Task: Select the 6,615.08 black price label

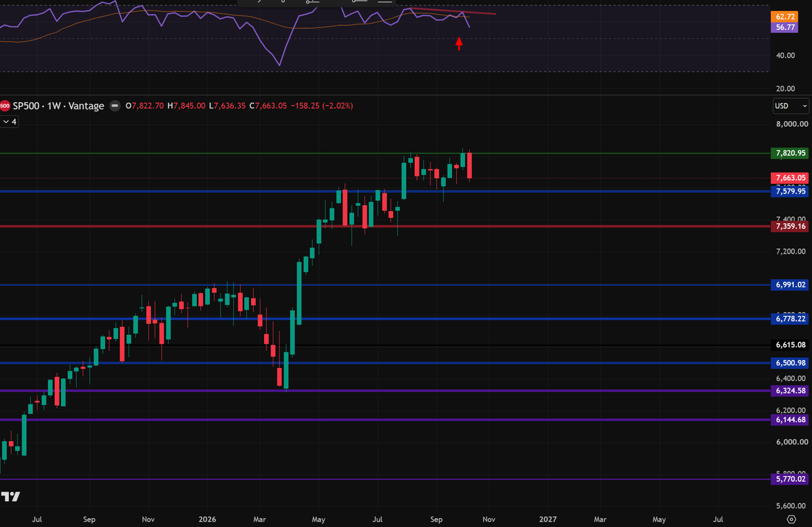Action: tap(790, 345)
